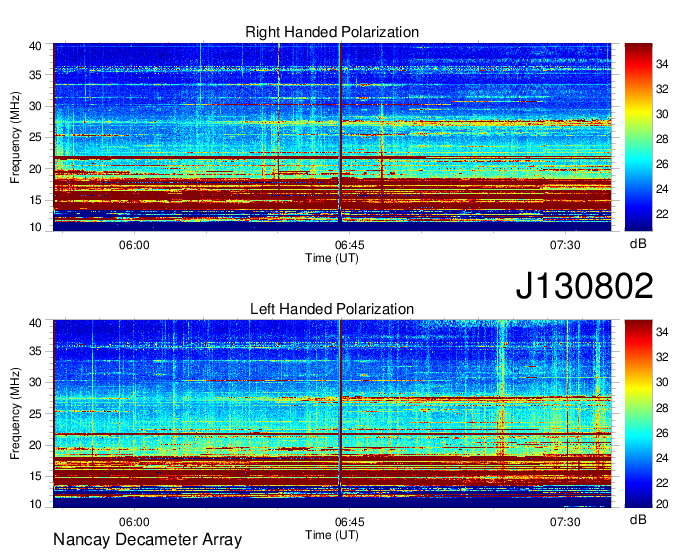The image size is (680, 552).
Task: Click 'Time (UT)' axis label under upper plot
Action: (332, 258)
